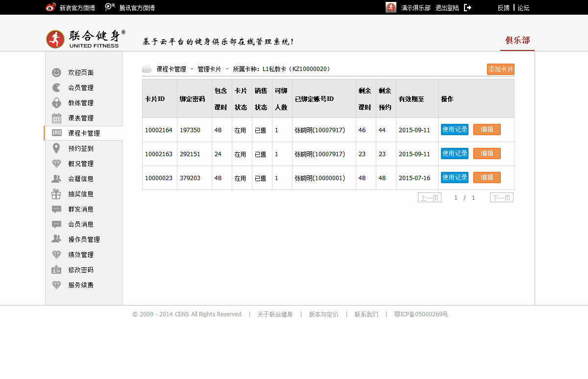This screenshot has height=379, width=588.
Task: Click the 反馈 link in top bar
Action: [503, 8]
